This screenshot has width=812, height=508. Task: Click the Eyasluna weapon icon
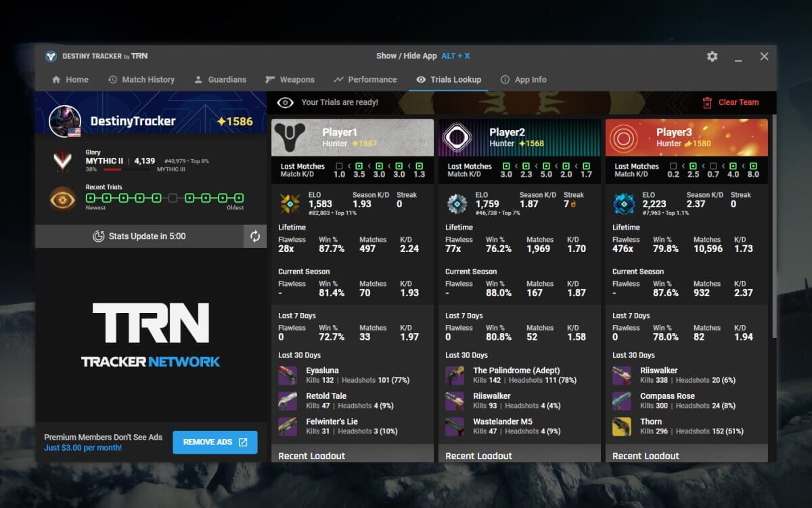pos(288,375)
